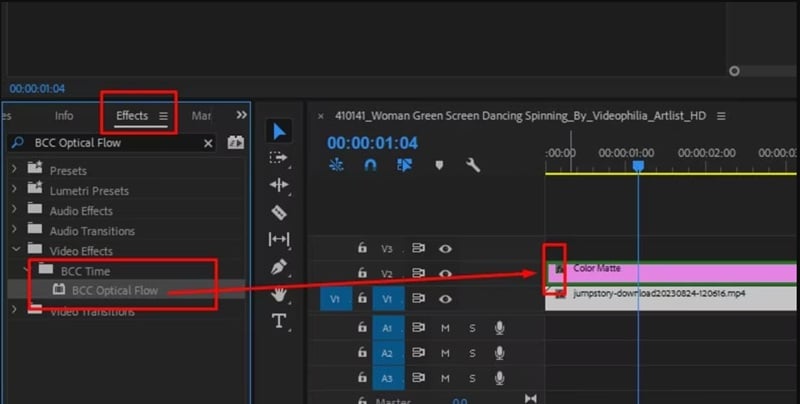Click the timeline playhead marker
The image size is (800, 404).
tap(638, 166)
